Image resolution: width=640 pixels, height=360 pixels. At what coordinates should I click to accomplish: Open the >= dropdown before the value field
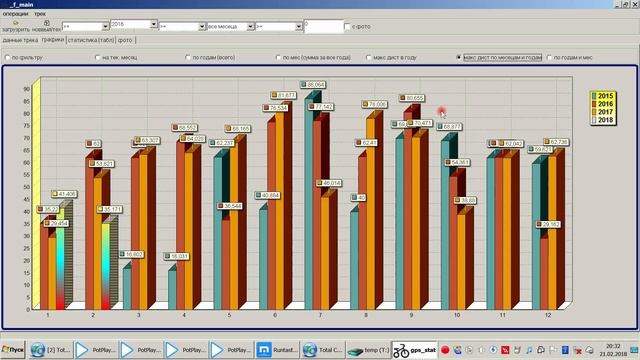pyautogui.click(x=298, y=27)
